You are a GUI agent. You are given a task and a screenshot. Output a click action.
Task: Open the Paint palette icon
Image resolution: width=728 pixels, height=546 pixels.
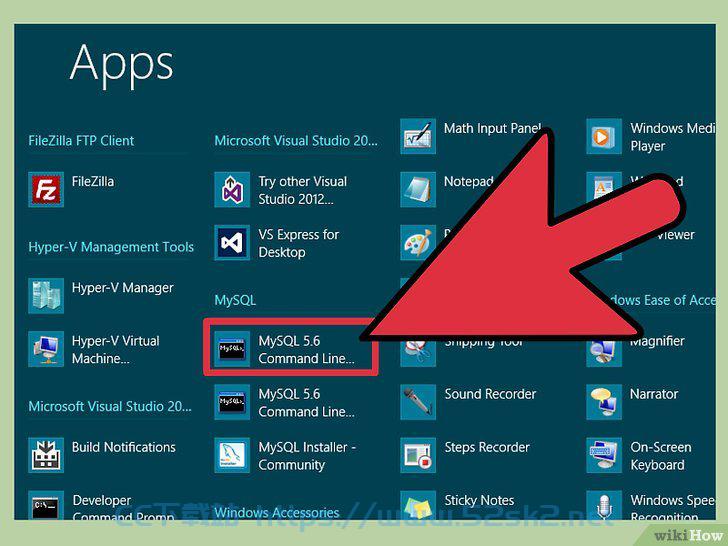pyautogui.click(x=418, y=243)
